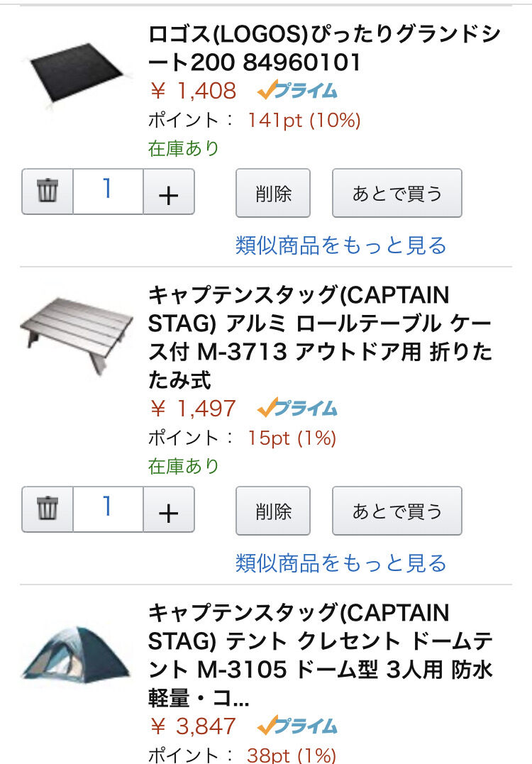Select quantity field for aluminum roll table
Viewport: 532px width, 764px height.
tap(108, 509)
